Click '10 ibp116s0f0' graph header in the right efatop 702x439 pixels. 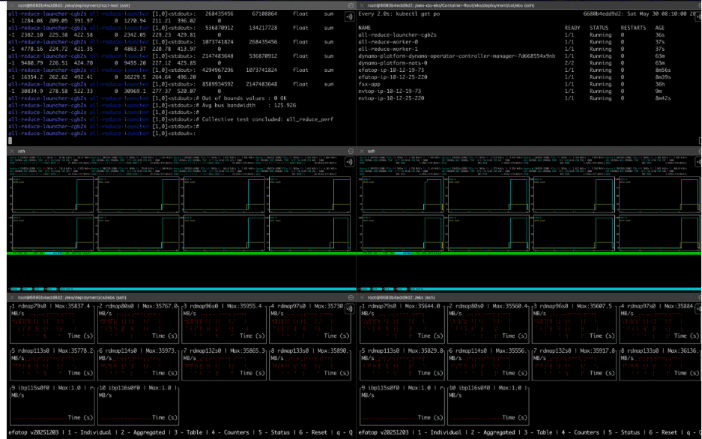pyautogui.click(x=472, y=388)
